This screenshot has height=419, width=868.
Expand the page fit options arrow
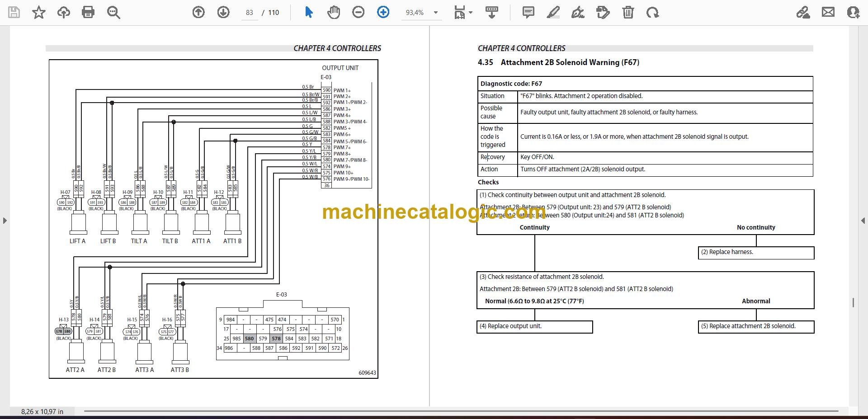[x=471, y=13]
